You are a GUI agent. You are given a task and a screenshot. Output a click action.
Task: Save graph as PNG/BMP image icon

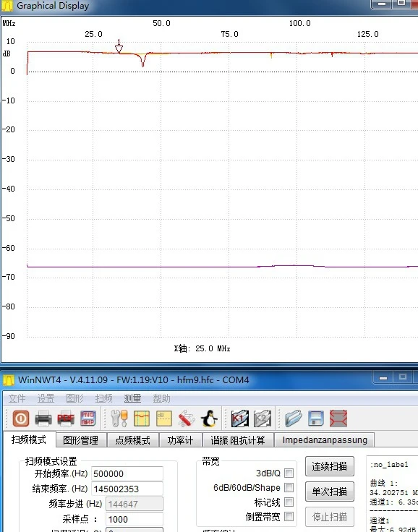pyautogui.click(x=88, y=419)
